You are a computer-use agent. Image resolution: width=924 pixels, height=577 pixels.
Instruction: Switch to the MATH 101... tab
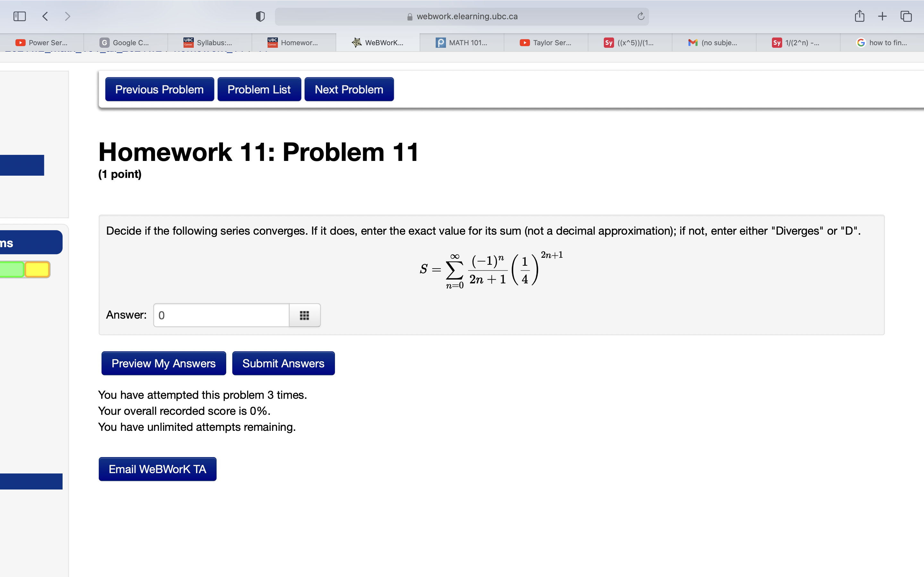pyautogui.click(x=462, y=43)
